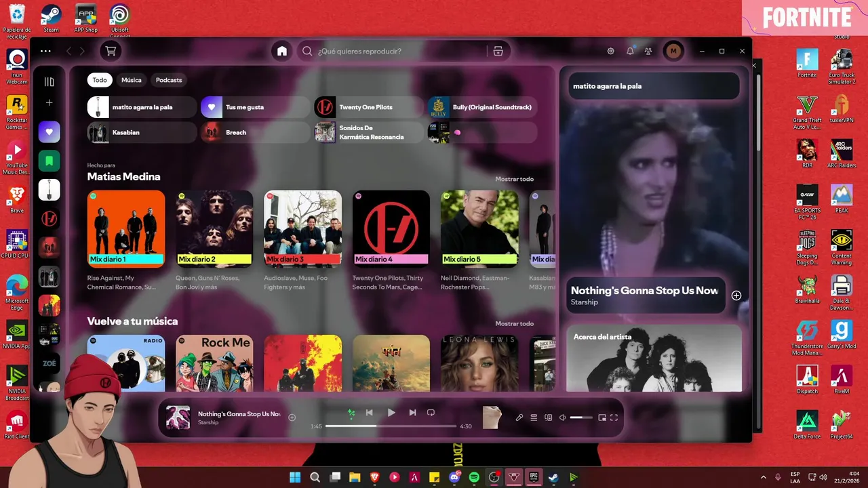
Task: Open the shovel playlist in sidebar
Action: point(49,190)
